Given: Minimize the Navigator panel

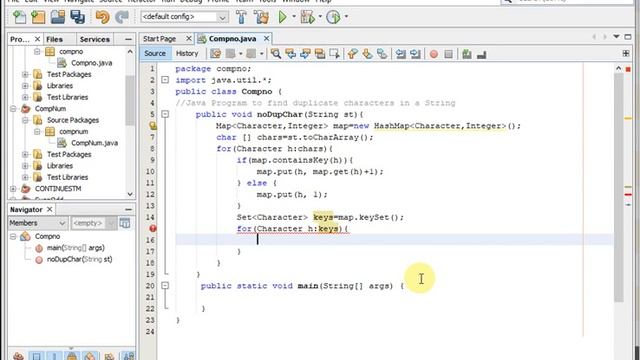Looking at the screenshot, I should click(128, 209).
